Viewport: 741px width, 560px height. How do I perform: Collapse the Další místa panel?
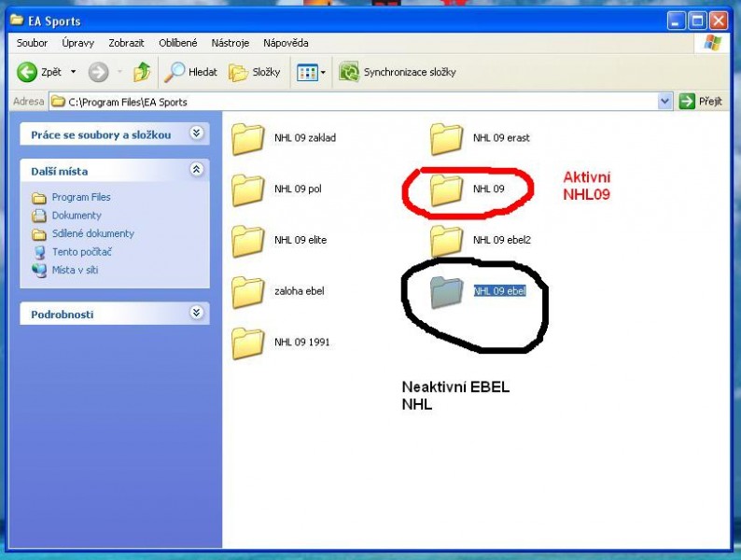197,169
